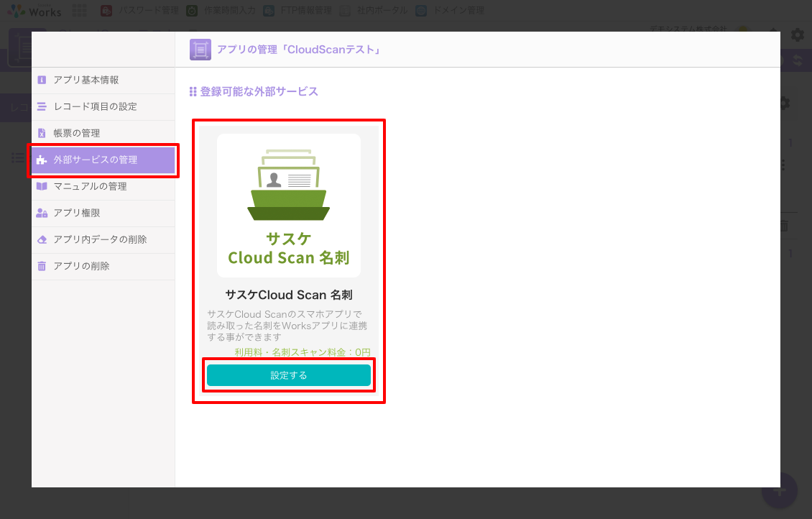812x519 pixels.
Task: Open the settings gear in top bar
Action: 797,35
